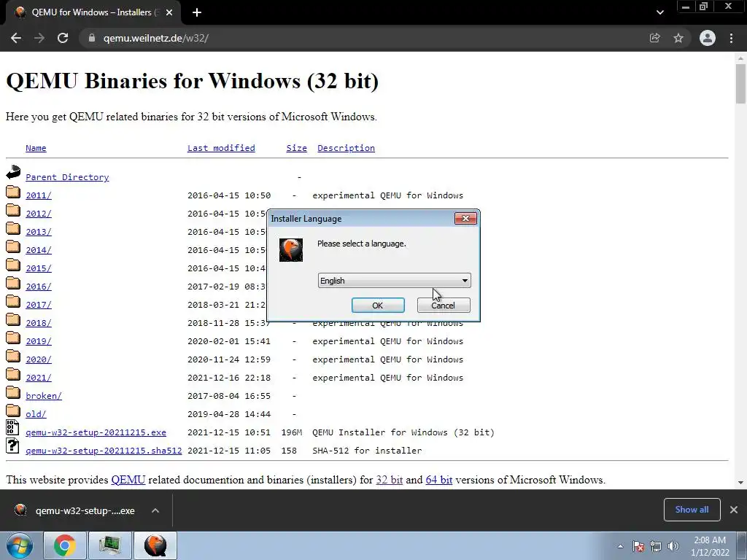
Task: Sort listing by Name
Action: pyautogui.click(x=36, y=148)
